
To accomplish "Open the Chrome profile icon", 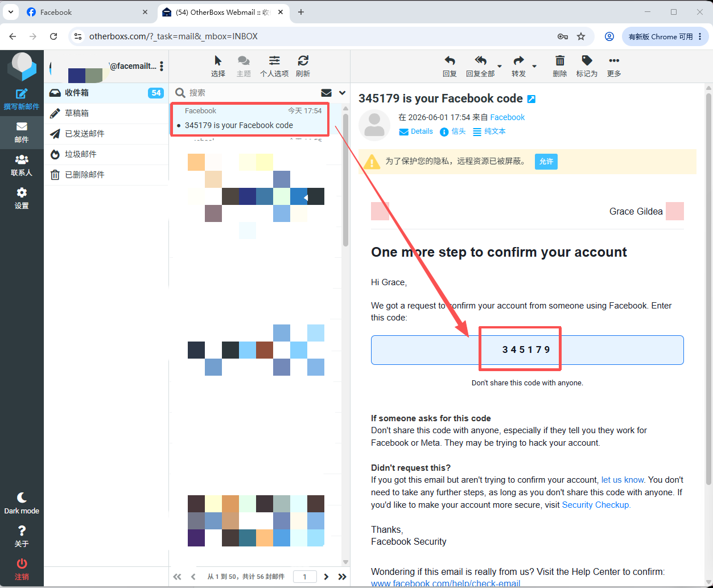I will pos(609,36).
